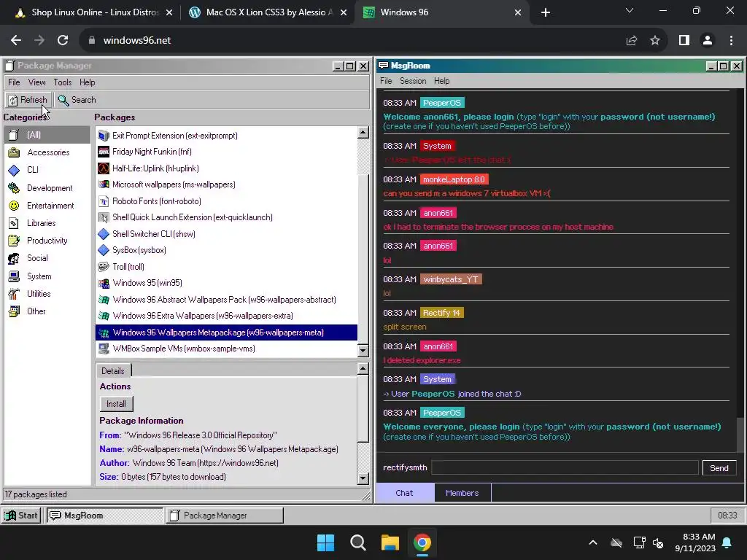The width and height of the screenshot is (747, 560).
Task: Choose the Development category icon
Action: [x=14, y=188]
